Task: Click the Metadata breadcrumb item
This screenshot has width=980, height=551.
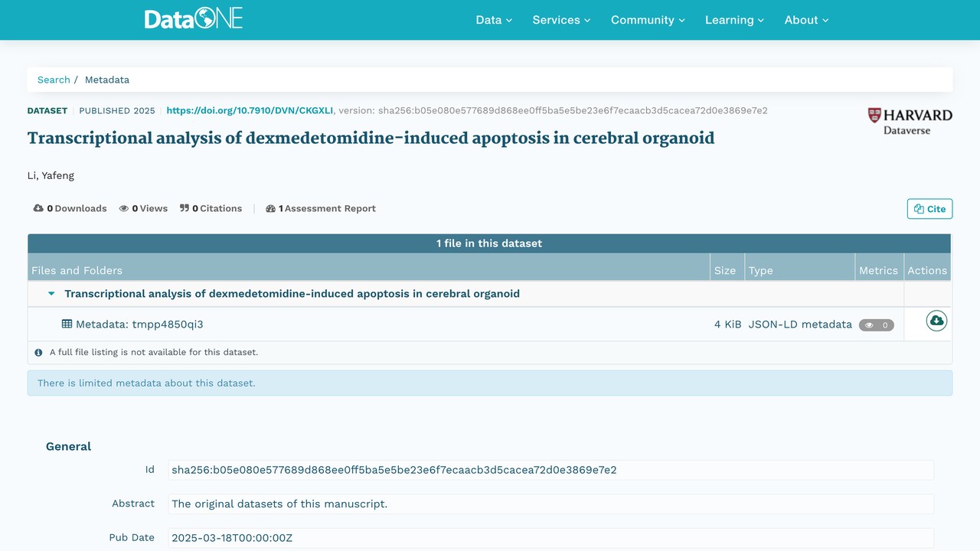Action: [107, 80]
